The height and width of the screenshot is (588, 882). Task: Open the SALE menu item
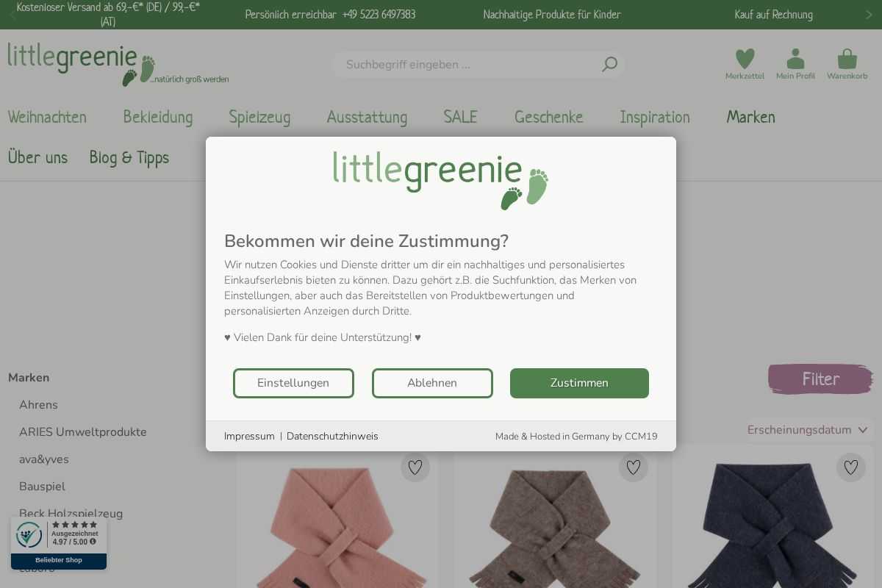[460, 117]
